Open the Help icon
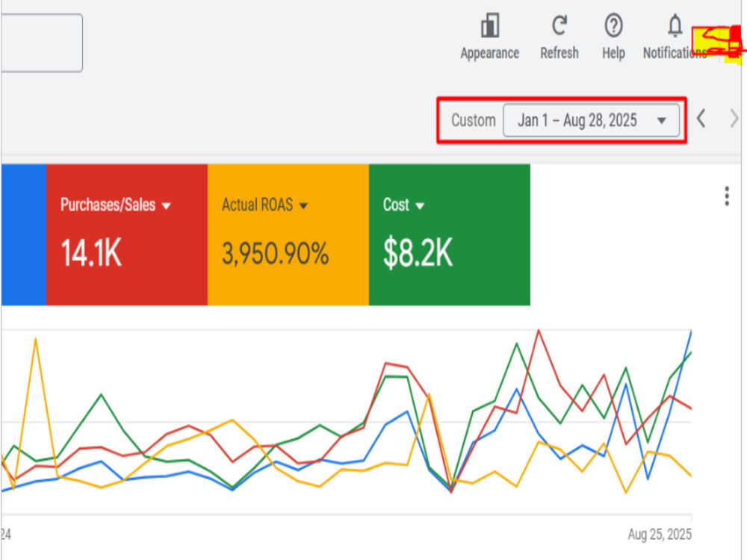The width and height of the screenshot is (747, 560). (613, 25)
